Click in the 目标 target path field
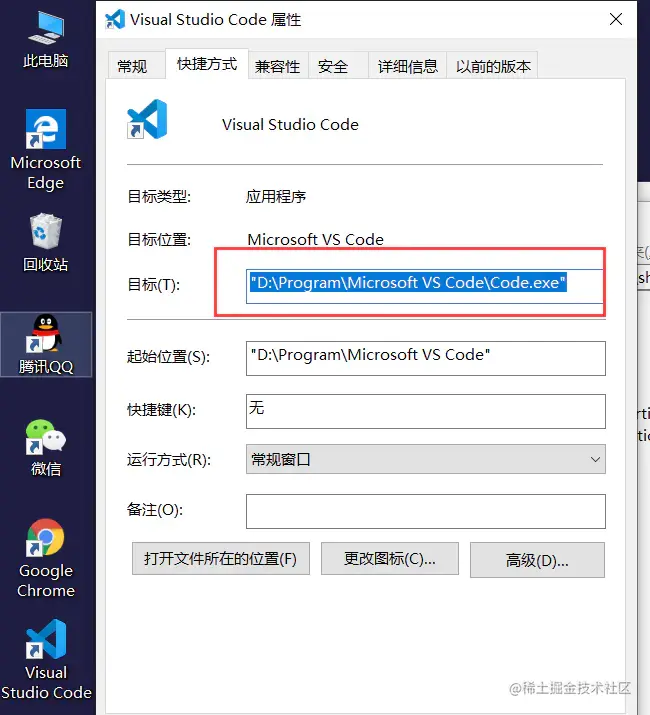This screenshot has height=715, width=650. 425,286
